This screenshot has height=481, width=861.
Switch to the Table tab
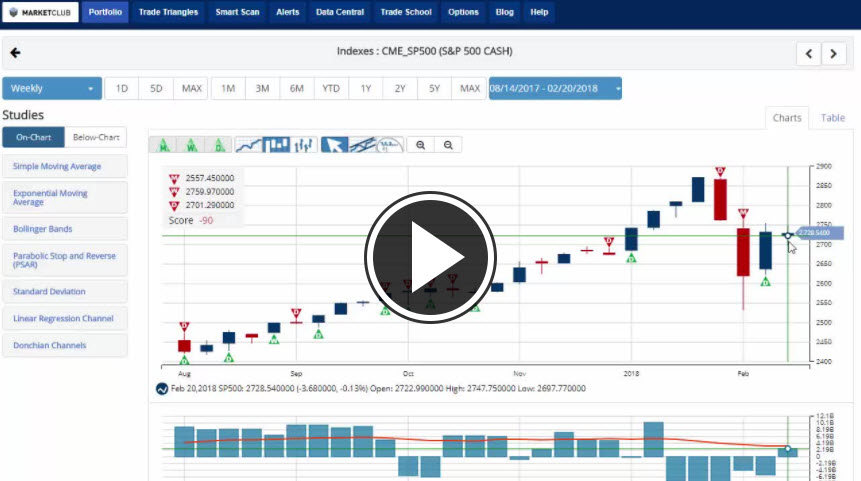click(x=832, y=118)
